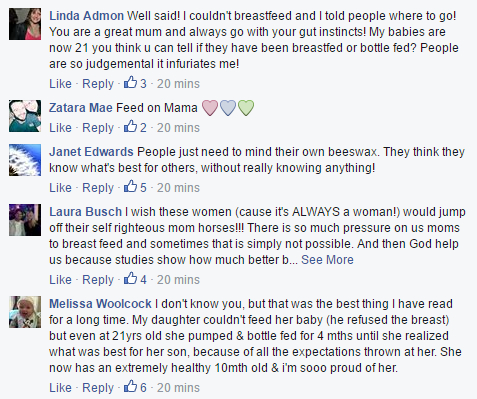The image size is (477, 399).
Task: Click thumbs-up icon on Zatara Mae's comment
Action: click(130, 126)
